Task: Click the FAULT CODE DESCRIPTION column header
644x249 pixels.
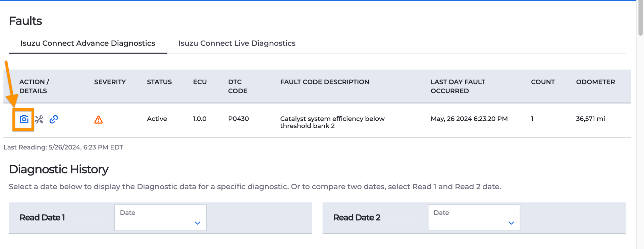Action: coord(325,82)
